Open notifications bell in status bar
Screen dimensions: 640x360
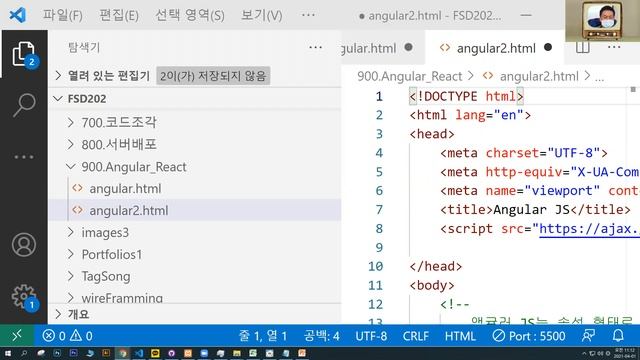618,336
